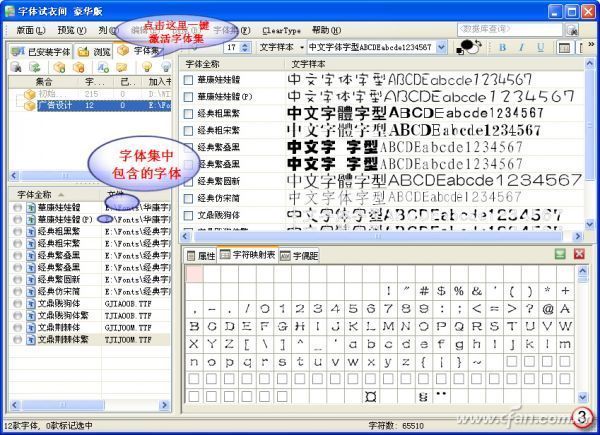Click the swap colors arrow icon

[478, 43]
